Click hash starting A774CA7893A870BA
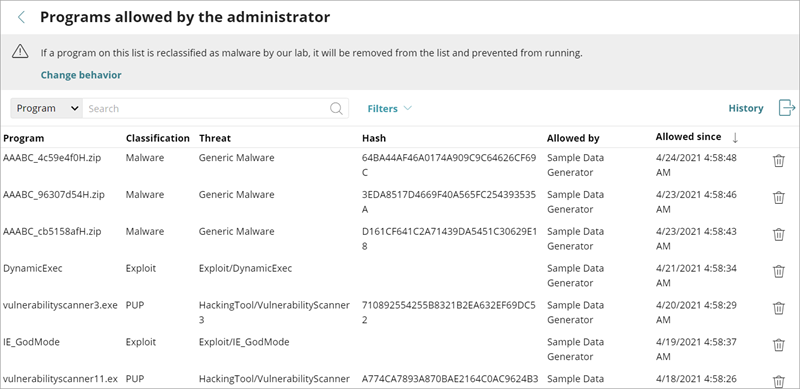 (x=450, y=379)
